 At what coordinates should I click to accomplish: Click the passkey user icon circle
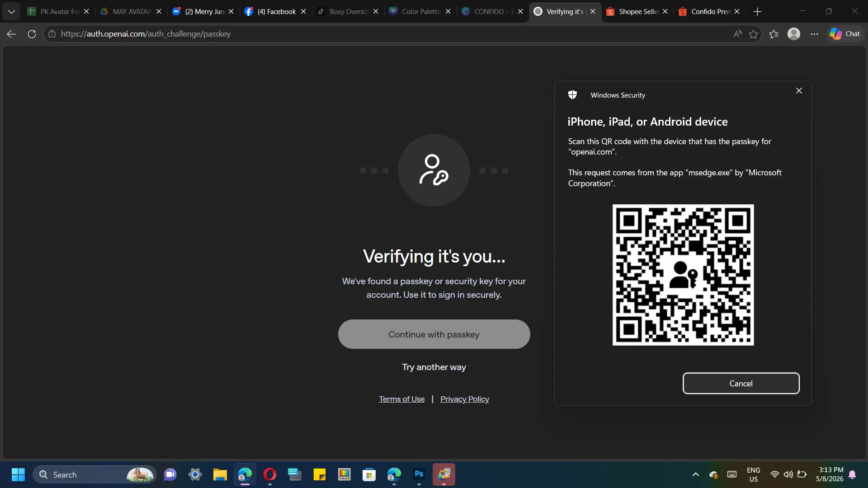click(x=434, y=170)
